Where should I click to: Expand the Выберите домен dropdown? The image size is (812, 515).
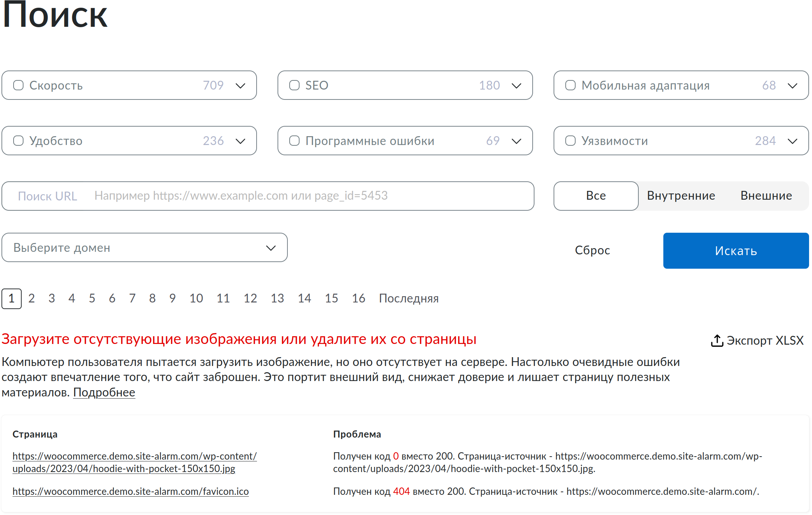[x=271, y=247]
